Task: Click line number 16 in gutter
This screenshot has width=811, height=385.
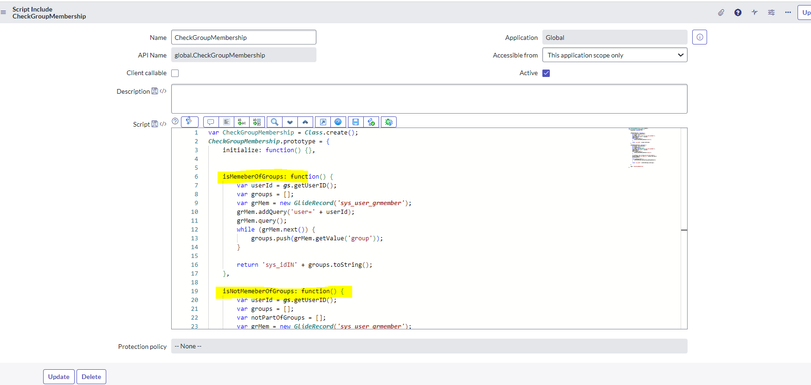Action: point(195,264)
